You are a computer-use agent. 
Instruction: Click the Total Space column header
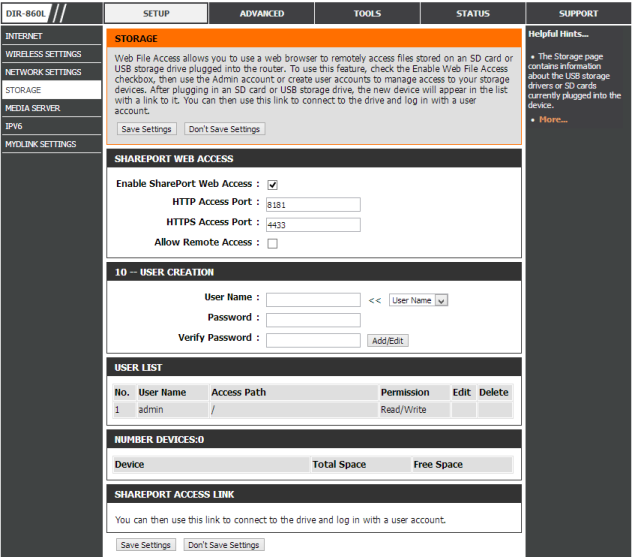tap(361, 464)
